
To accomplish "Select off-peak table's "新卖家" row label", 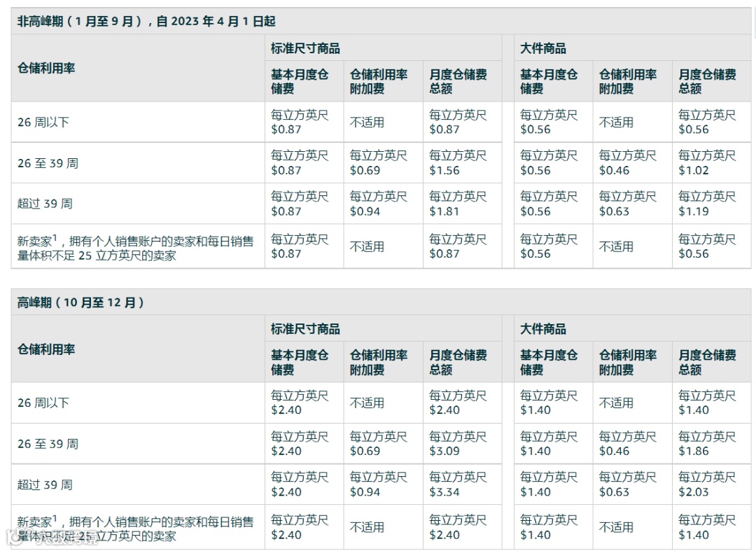I will pyautogui.click(x=136, y=247).
